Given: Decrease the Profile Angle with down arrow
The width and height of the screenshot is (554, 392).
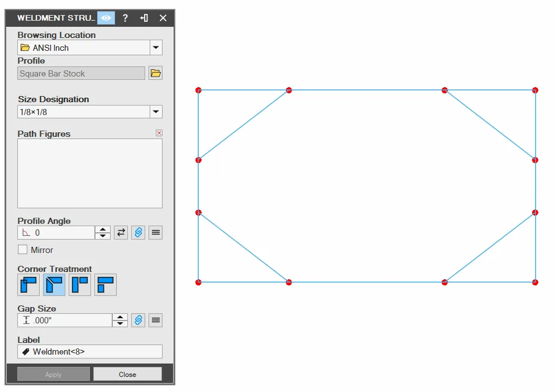Looking at the screenshot, I should (103, 236).
